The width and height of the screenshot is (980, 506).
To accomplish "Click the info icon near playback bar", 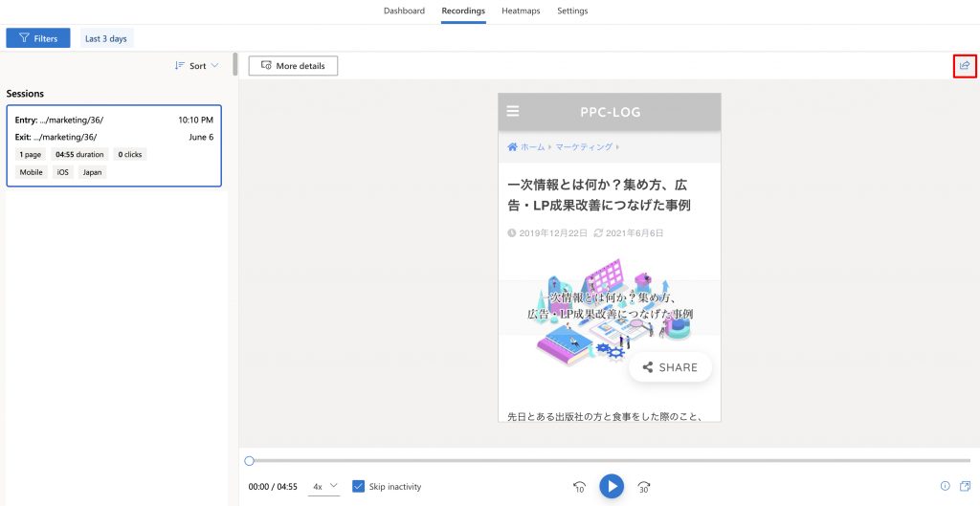I will coord(945,486).
